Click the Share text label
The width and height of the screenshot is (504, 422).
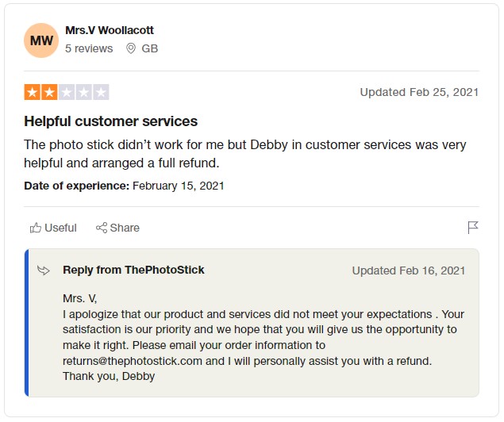[x=125, y=228]
